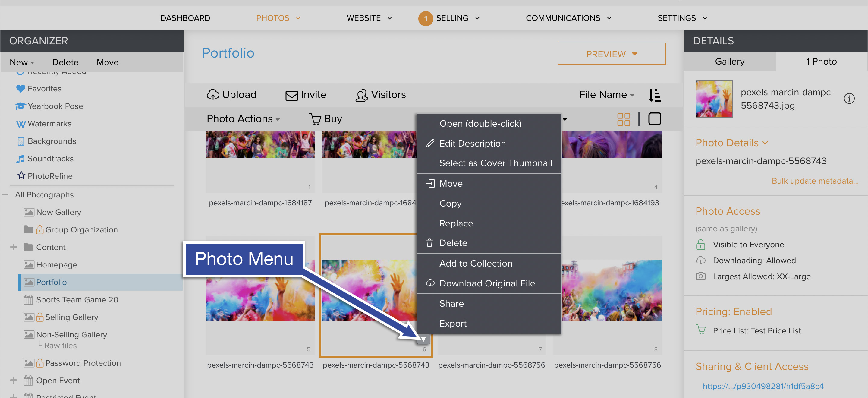The width and height of the screenshot is (868, 398).
Task: Toggle sort order icon next to File Name
Action: pos(655,95)
